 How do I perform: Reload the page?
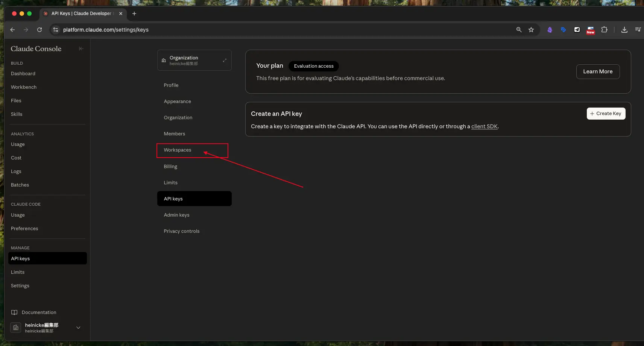(x=39, y=30)
